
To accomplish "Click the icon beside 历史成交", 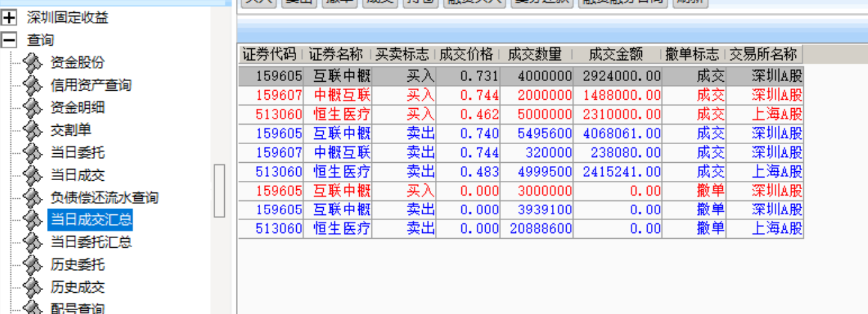I will (32, 287).
